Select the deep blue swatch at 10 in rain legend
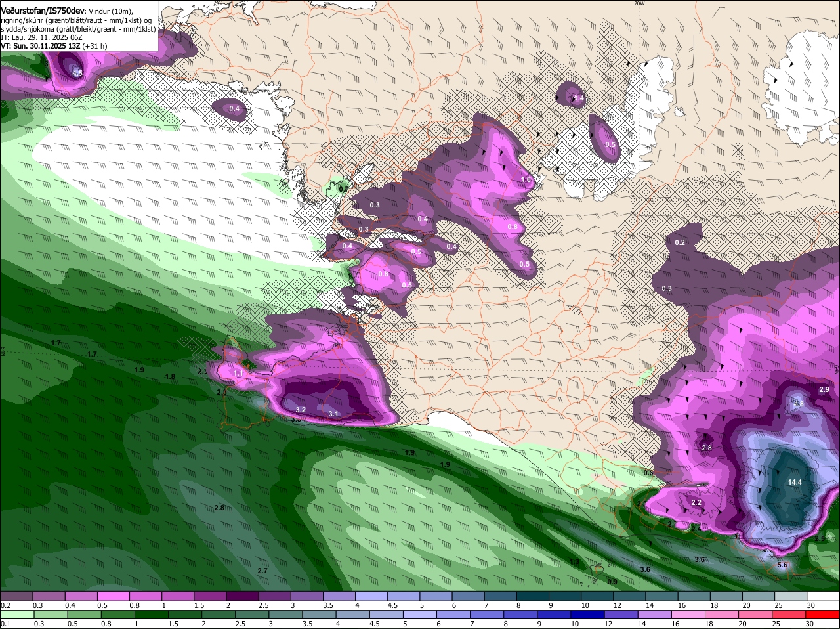840x629 pixels. coord(587,615)
